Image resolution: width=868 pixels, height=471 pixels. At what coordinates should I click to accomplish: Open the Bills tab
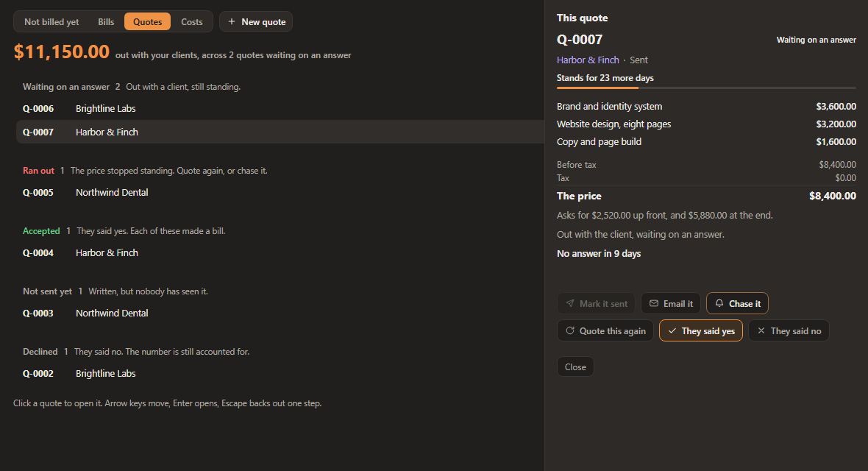[106, 21]
